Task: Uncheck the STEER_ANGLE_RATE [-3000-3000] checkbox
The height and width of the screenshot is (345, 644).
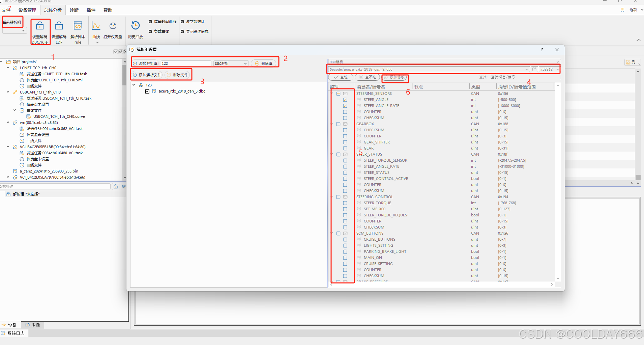Action: 345,106
